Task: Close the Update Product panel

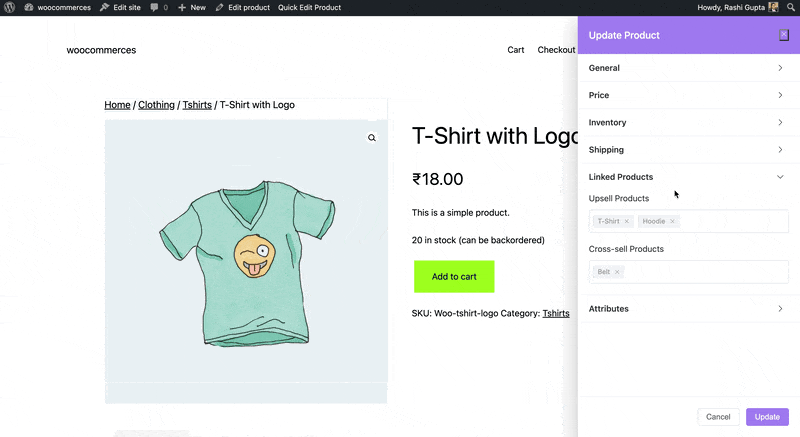Action: (784, 35)
